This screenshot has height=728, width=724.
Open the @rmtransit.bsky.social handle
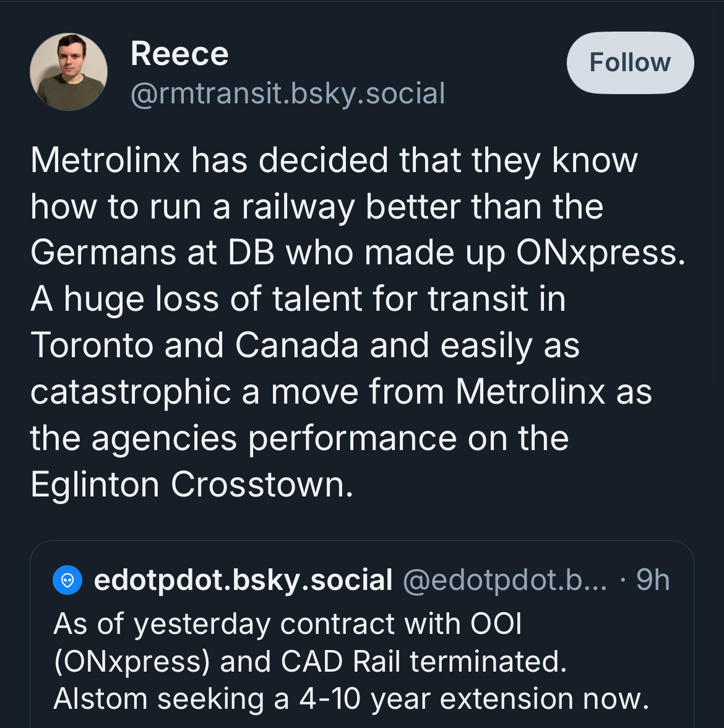pos(288,93)
